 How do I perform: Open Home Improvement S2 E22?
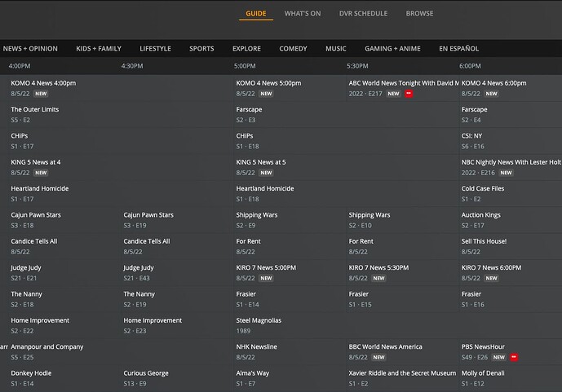(64, 325)
